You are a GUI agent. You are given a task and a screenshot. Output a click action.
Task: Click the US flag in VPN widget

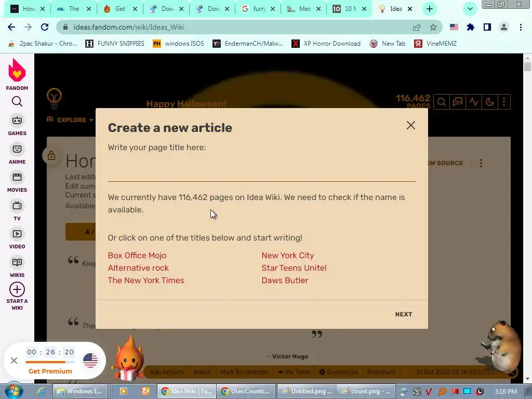coord(90,361)
